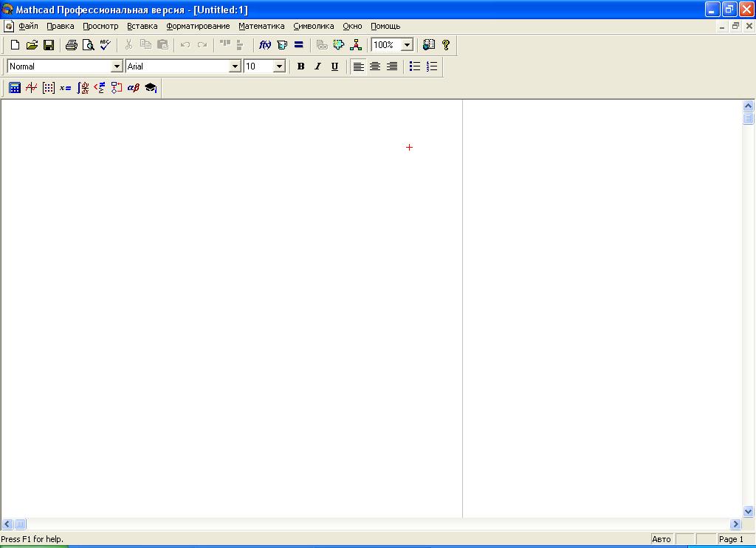
Task: Open the Символика menu
Action: pyautogui.click(x=314, y=26)
